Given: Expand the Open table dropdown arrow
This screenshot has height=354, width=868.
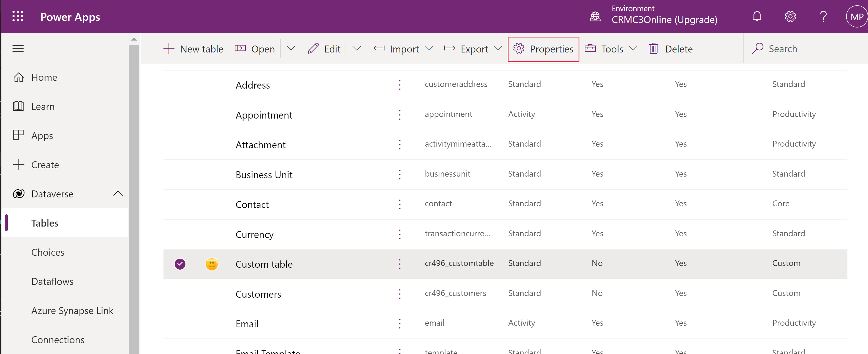Looking at the screenshot, I should [x=292, y=48].
